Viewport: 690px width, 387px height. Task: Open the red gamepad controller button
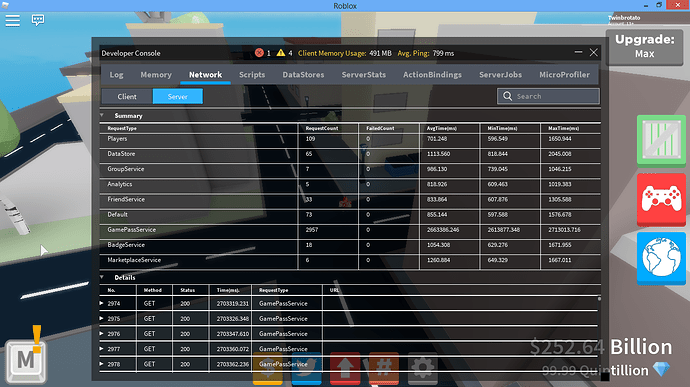click(x=661, y=199)
